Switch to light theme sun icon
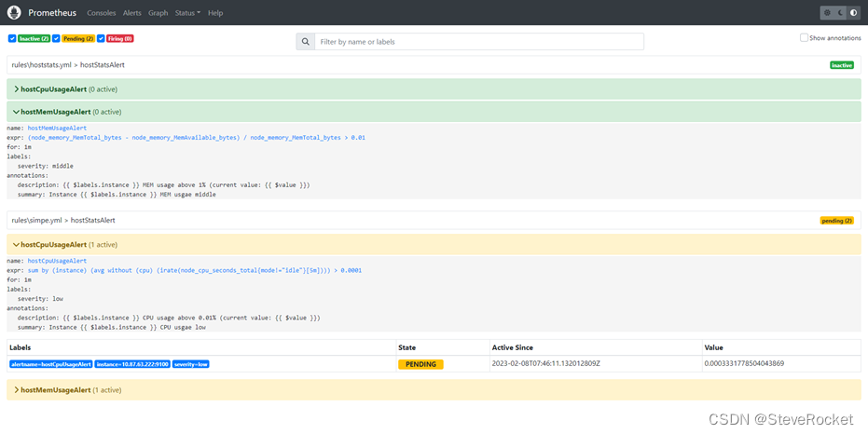Viewport: 868px width, 434px height. [x=827, y=12]
